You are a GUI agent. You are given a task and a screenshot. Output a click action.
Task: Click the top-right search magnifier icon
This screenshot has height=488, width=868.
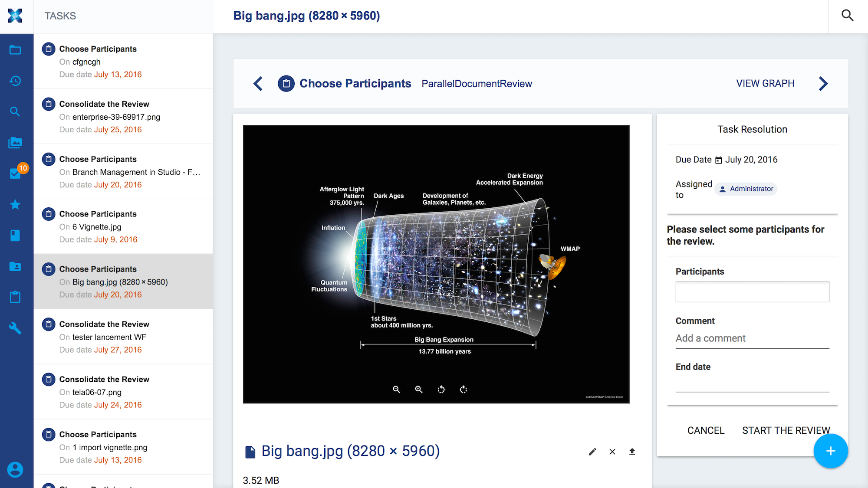[848, 16]
